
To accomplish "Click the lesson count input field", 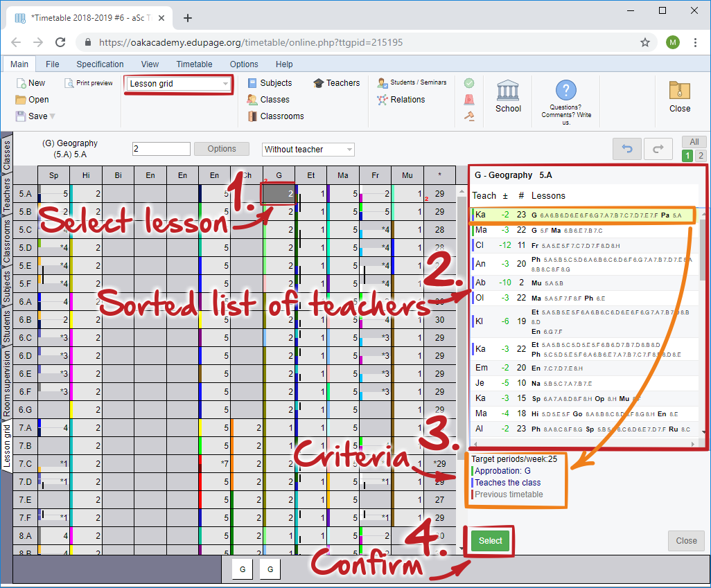I will click(161, 149).
